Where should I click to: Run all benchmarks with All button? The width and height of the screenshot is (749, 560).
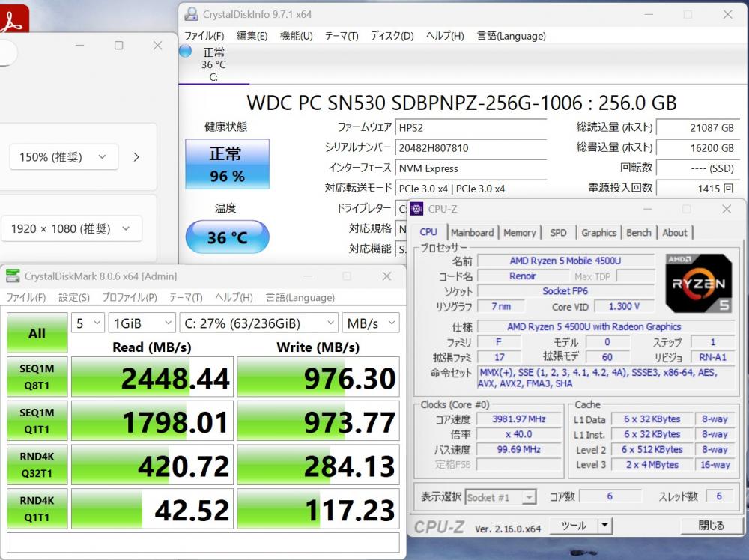click(x=37, y=332)
